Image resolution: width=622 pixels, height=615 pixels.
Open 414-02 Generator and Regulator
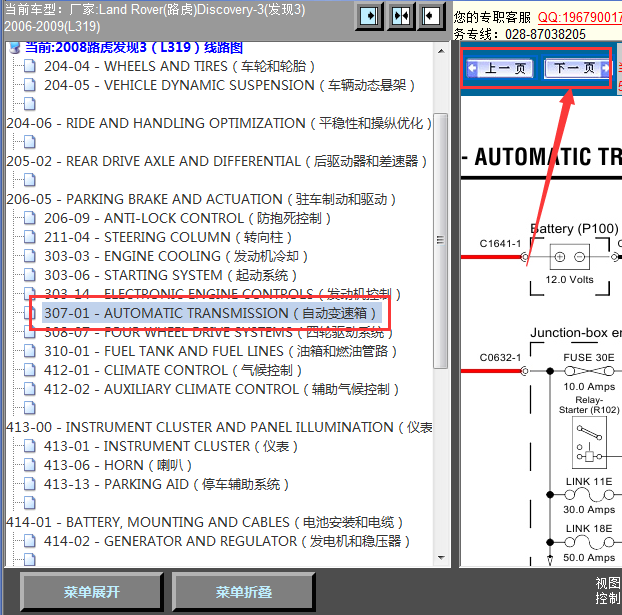[x=227, y=541]
